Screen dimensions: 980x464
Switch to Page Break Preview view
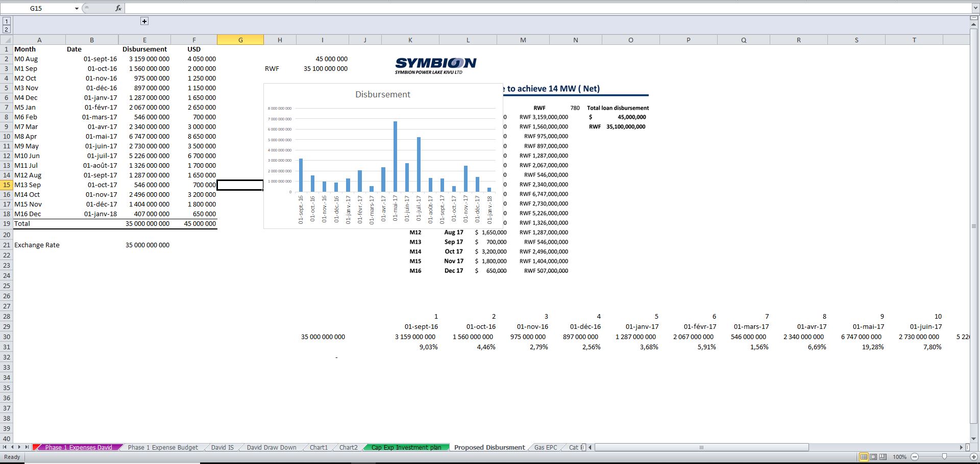pyautogui.click(x=883, y=457)
